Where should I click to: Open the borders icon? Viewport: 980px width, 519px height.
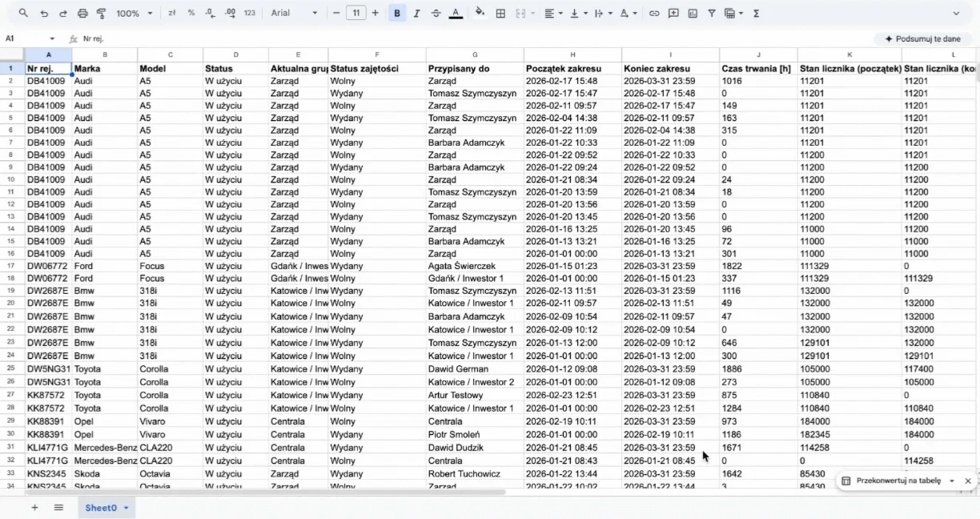[x=500, y=13]
